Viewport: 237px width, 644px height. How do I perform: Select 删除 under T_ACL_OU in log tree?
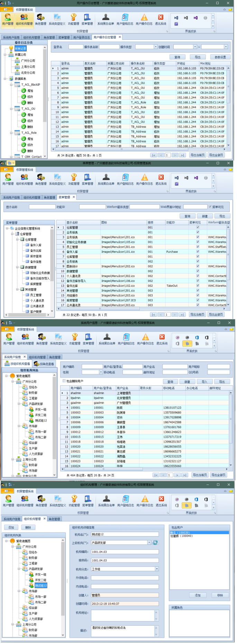[x=28, y=127]
